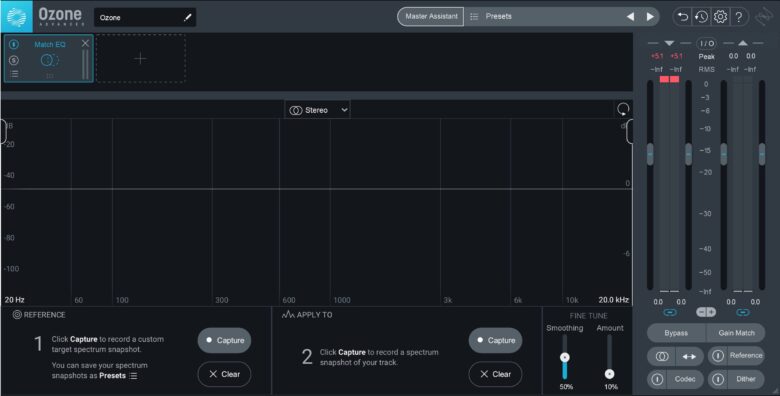
Task: Click the Smoothing slider handle
Action: pyautogui.click(x=565, y=357)
